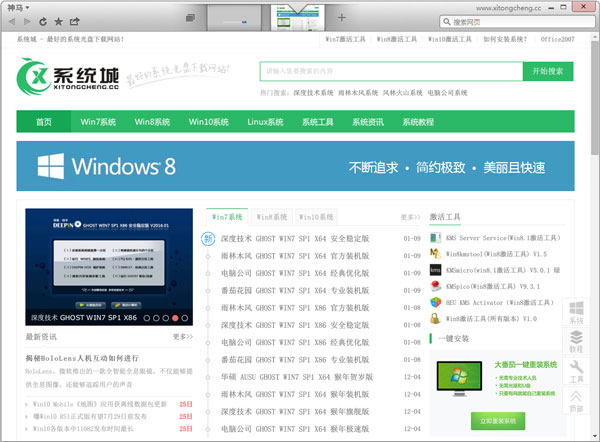Click the search magnifier icon in the address box
Viewport: 600px width, 442px height.
pos(447,22)
